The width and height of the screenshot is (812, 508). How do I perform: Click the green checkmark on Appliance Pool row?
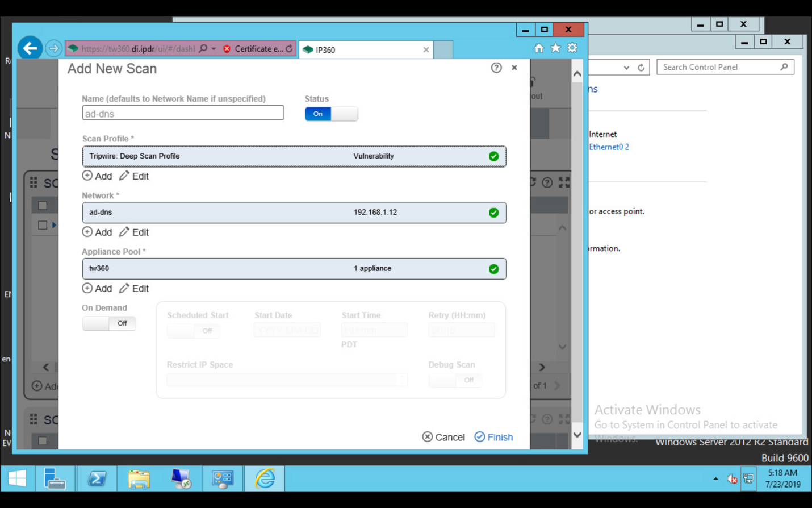coord(493,269)
